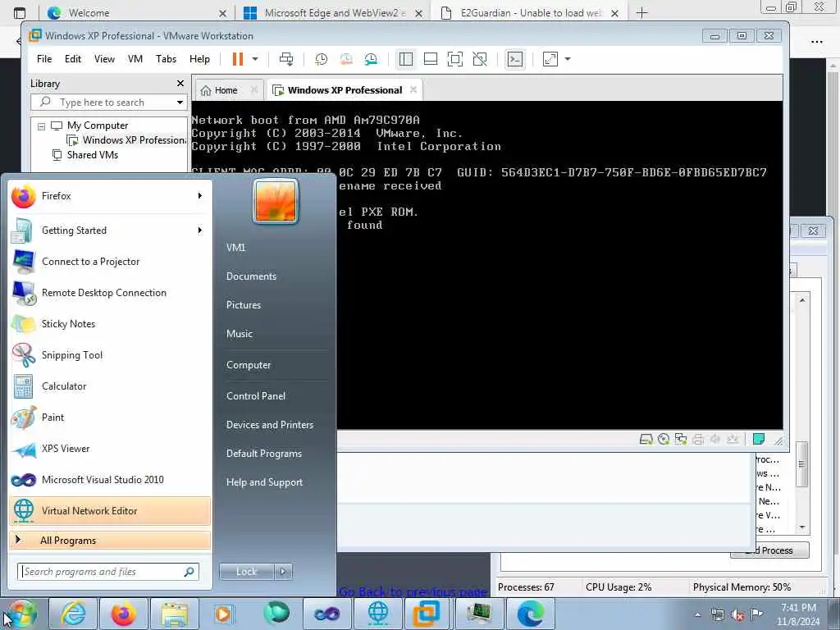This screenshot has height=630, width=840.
Task: Toggle the console view icon
Action: (515, 59)
